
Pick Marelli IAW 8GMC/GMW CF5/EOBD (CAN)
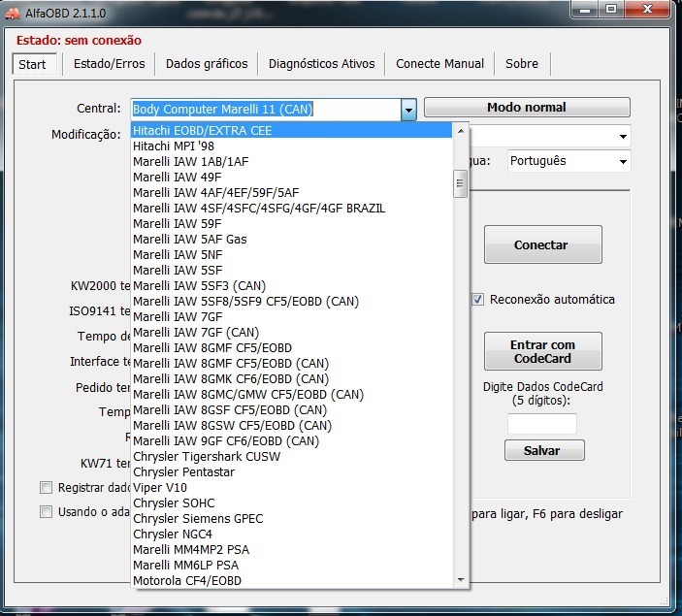291,395
